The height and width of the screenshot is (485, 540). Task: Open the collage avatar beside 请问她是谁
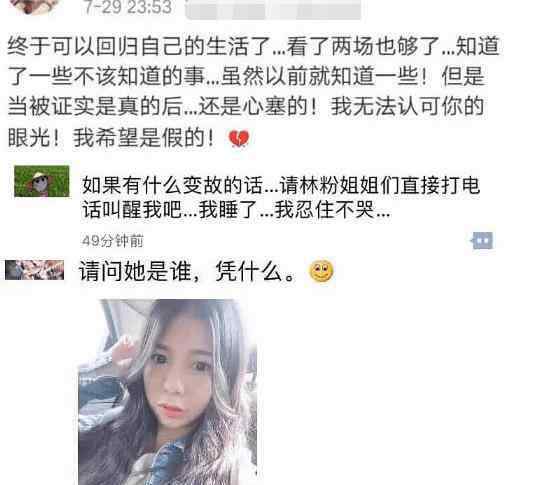tap(34, 270)
